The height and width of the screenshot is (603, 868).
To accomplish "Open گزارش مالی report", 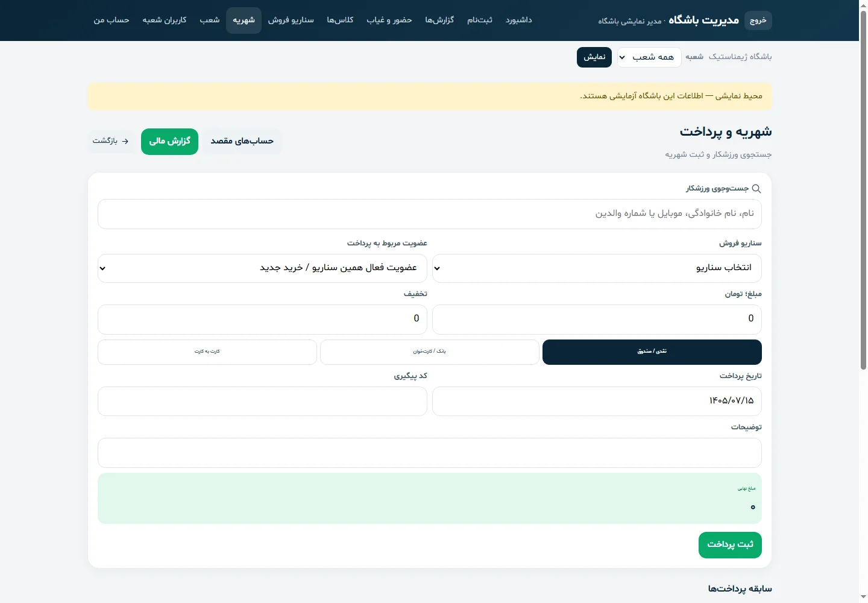I will (x=169, y=141).
